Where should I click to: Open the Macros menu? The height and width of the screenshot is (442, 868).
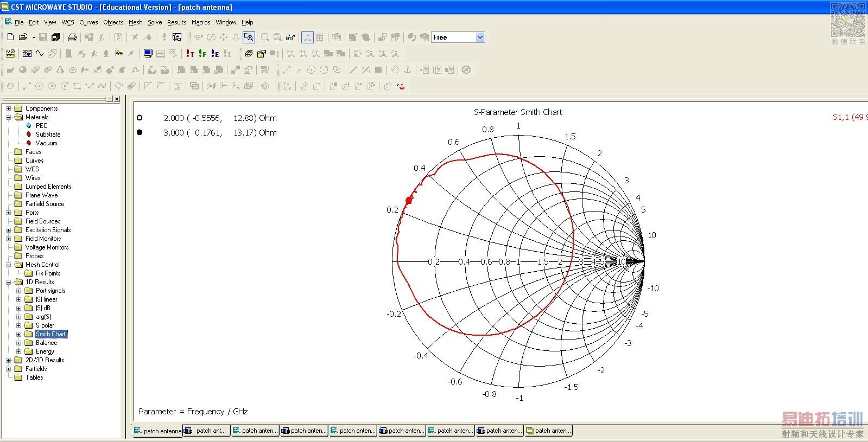click(201, 22)
